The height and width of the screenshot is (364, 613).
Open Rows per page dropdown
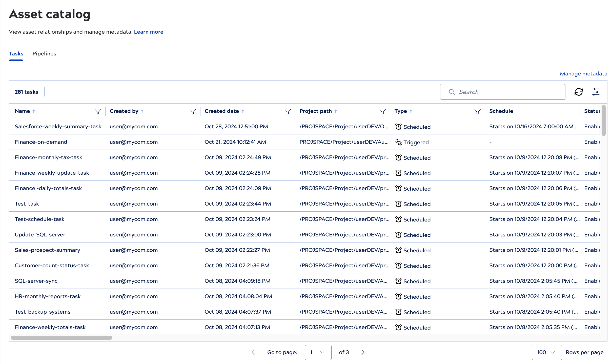[x=547, y=352]
